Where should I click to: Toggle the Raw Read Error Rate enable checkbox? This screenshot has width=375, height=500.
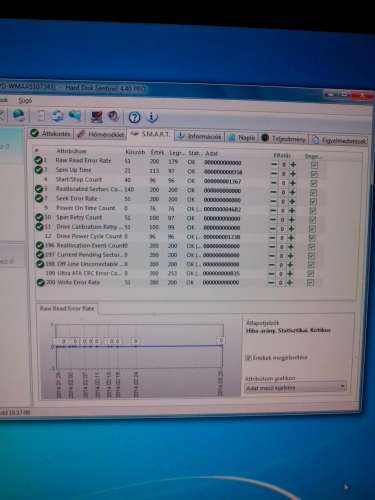[x=314, y=165]
